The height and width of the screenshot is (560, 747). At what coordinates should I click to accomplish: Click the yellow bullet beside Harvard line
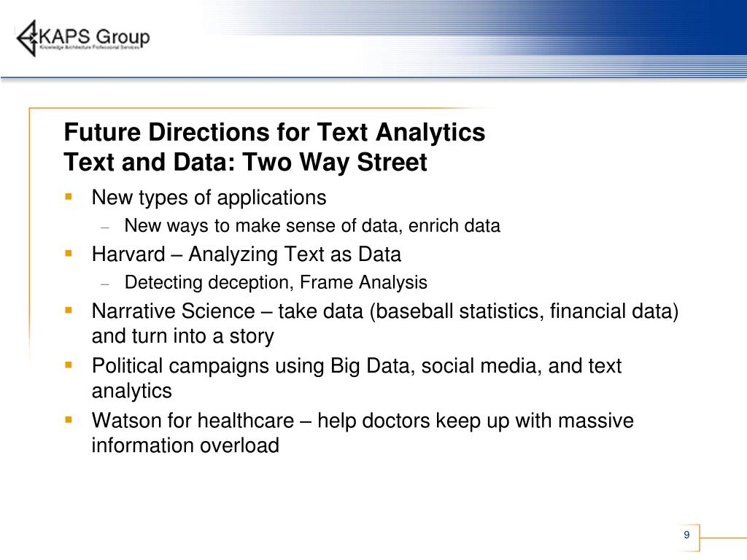pos(68,254)
